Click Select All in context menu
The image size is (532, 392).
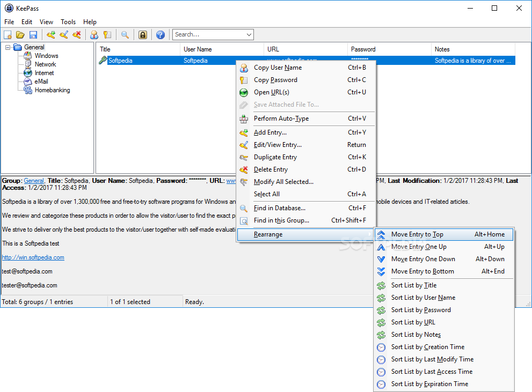click(305, 194)
